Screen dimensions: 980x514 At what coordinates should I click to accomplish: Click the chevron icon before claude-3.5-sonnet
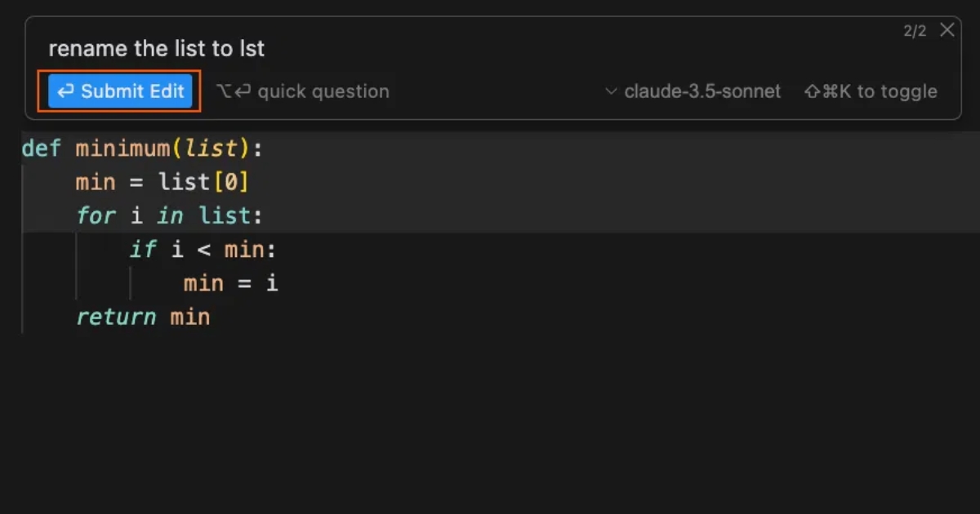click(x=611, y=91)
